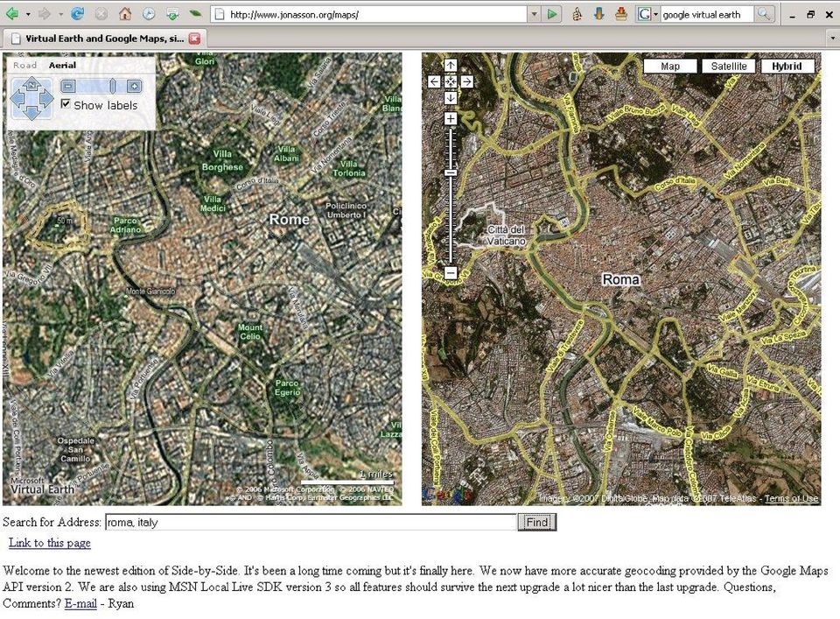This screenshot has width=840, height=619.
Task: Run the search with the magnifier icon
Action: (763, 15)
